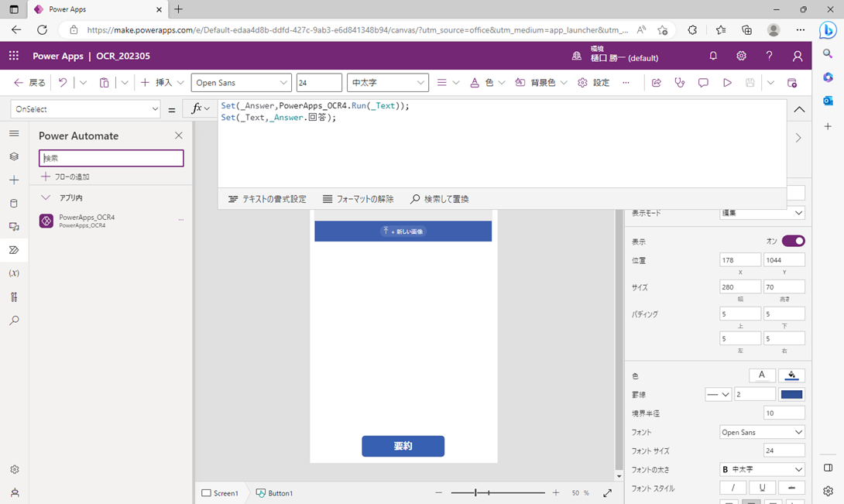This screenshot has height=504, width=844.
Task: Open Advanced tools icon in left rail
Action: pos(14,297)
